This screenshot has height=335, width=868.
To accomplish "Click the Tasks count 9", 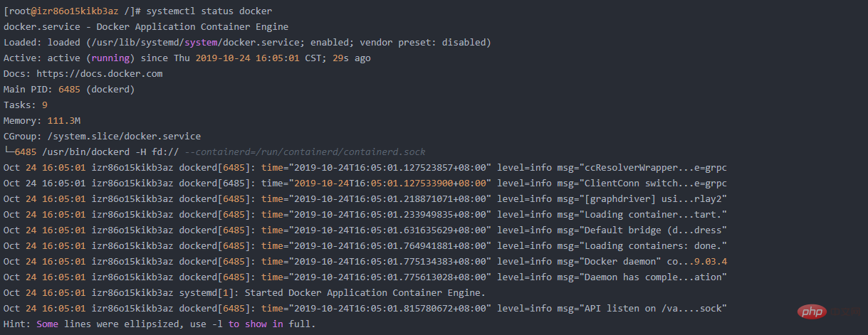I will 45,105.
